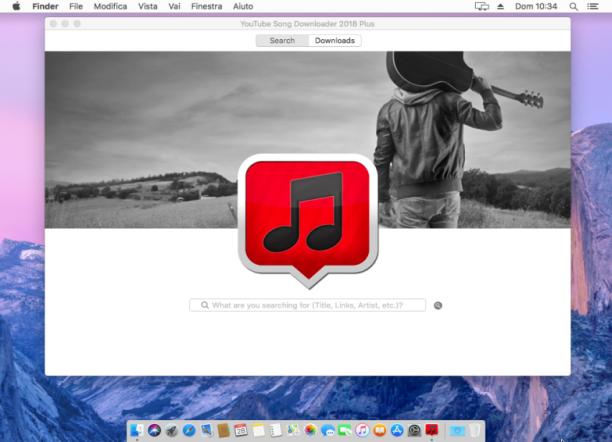Open App Store from the Dock
Screen dimensions: 612x442
click(397, 430)
